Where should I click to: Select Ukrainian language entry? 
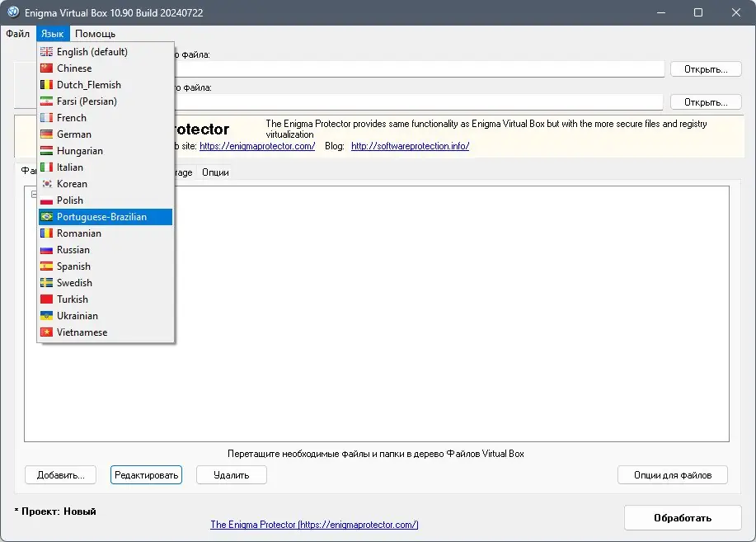105,316
